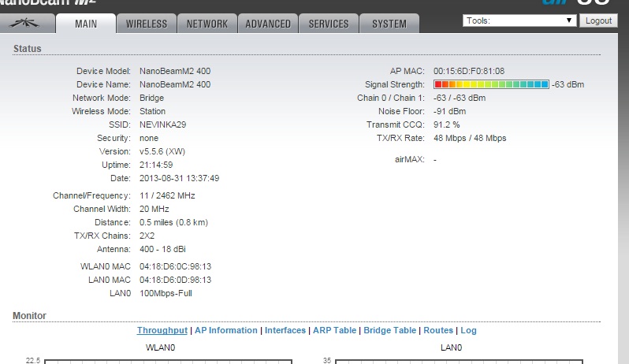Click the Logout button
The image size is (629, 364).
(x=598, y=20)
